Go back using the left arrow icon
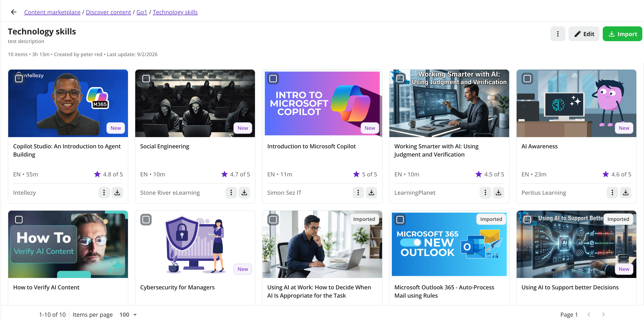Image resolution: width=644 pixels, height=321 pixels. [x=13, y=12]
